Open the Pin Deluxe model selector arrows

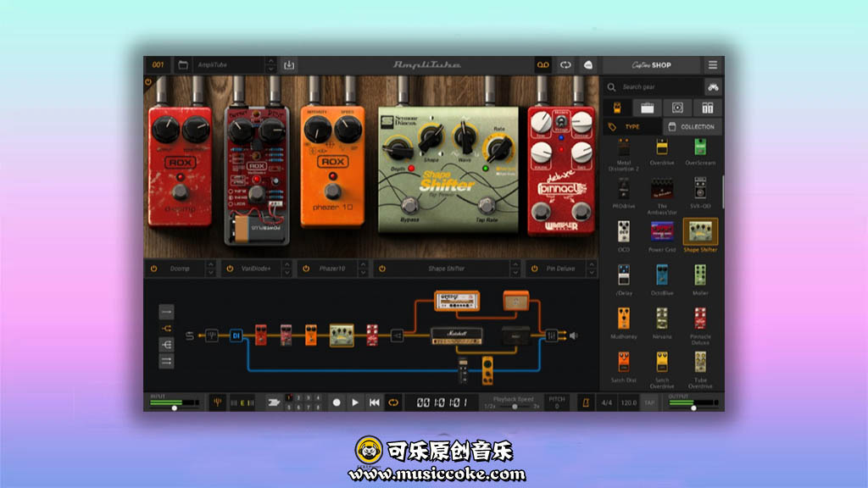coord(591,269)
